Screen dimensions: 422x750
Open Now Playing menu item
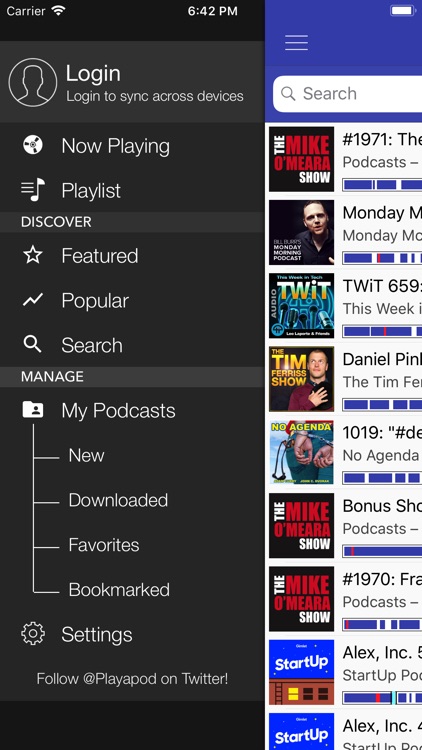pos(115,146)
